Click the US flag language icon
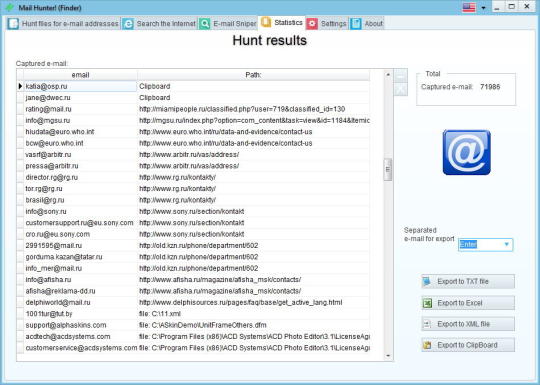This screenshot has height=385, width=540. [x=469, y=7]
